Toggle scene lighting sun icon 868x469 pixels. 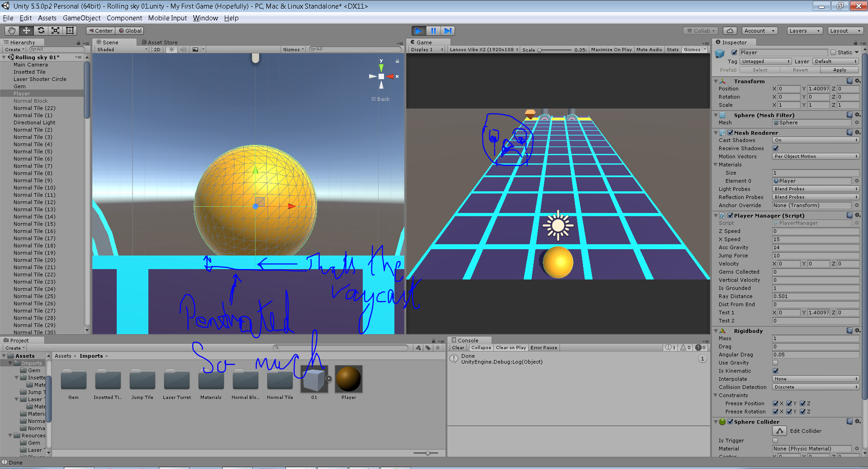tap(171, 49)
